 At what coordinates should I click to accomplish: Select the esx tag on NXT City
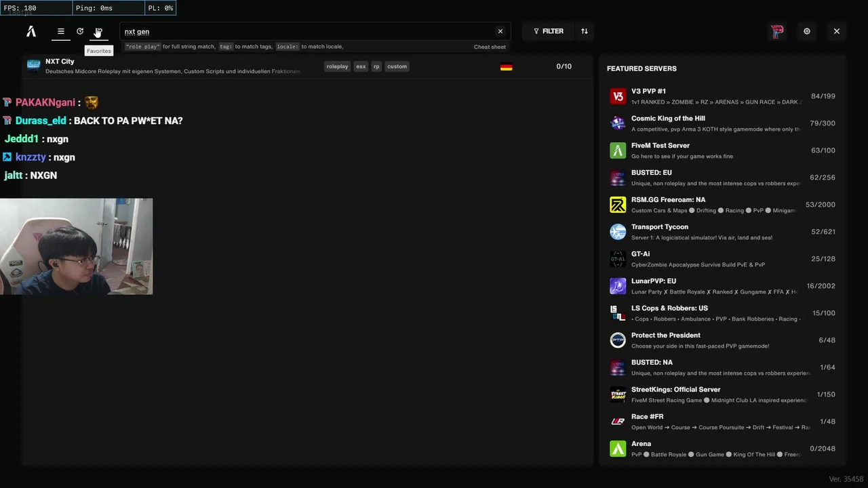click(x=361, y=66)
